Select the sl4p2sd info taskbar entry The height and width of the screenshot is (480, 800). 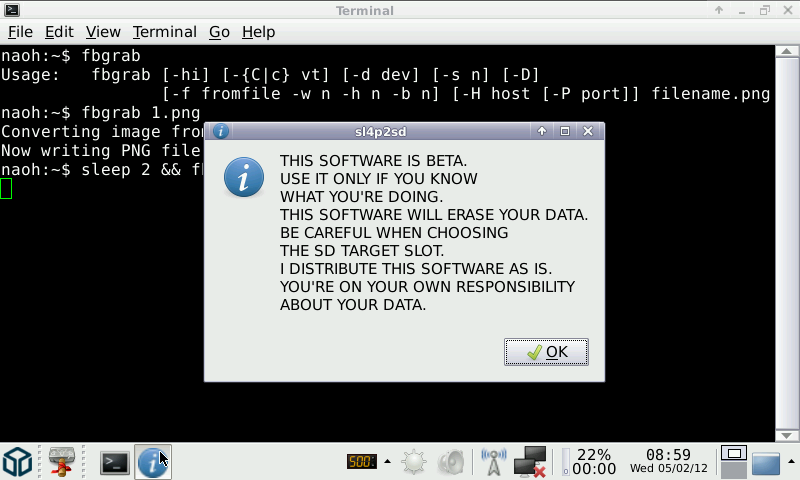coord(152,462)
